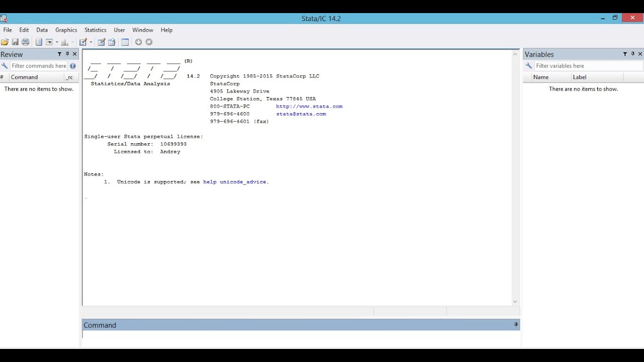This screenshot has width=644, height=362.
Task: Click the Variables panel wrench icon
Action: click(529, 66)
